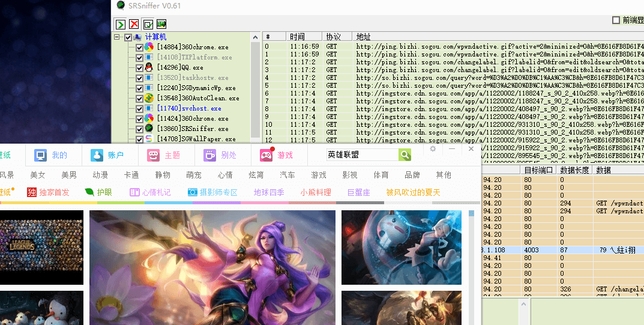644x325 pixels.
Task: Click the game controller icon
Action: pyautogui.click(x=266, y=156)
